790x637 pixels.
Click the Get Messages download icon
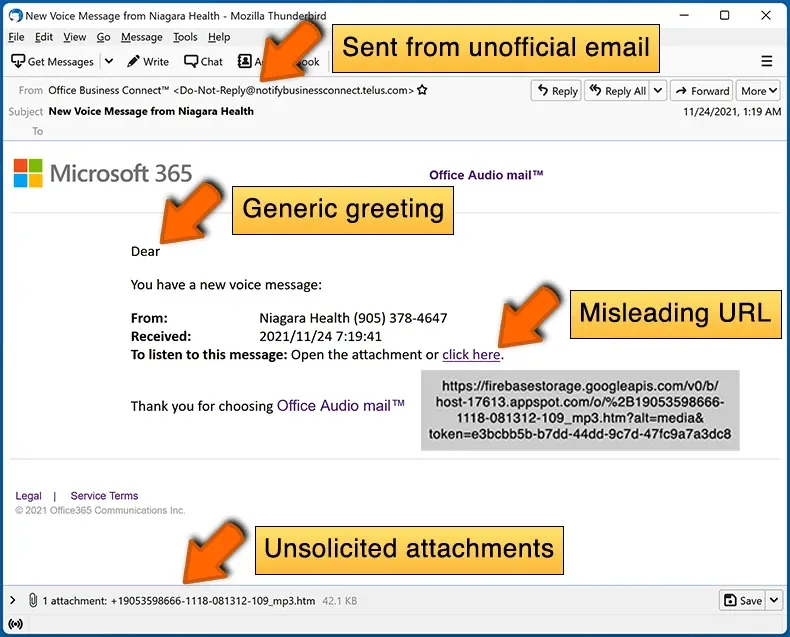click(18, 61)
